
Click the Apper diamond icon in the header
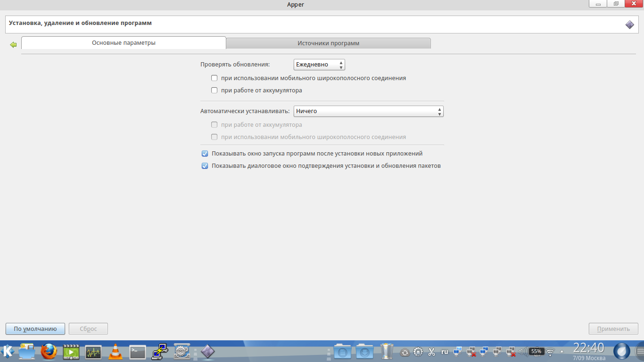click(x=629, y=25)
